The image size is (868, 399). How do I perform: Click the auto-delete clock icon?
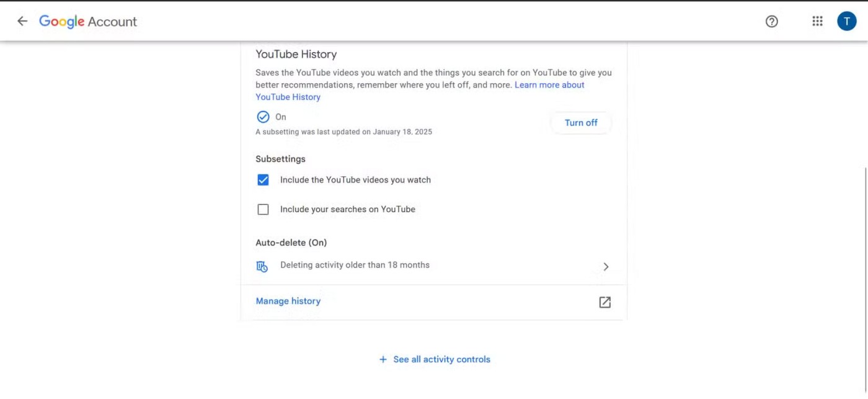[262, 266]
